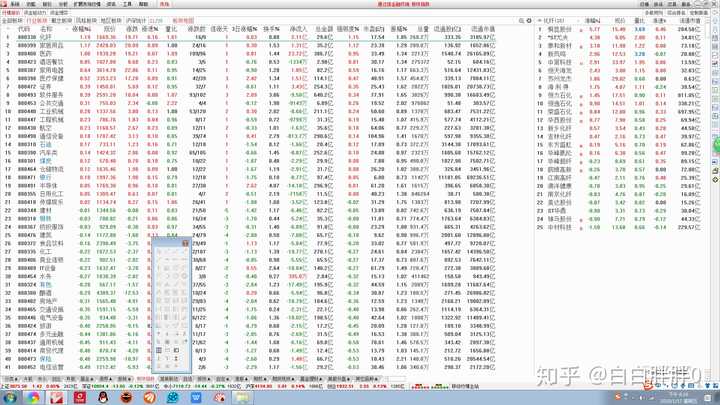Open the 工具 menu
This screenshot has height=405, width=720.
click(x=127, y=4)
